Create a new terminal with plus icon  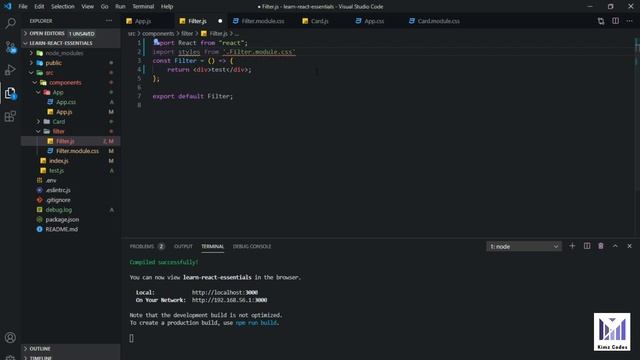pos(572,246)
